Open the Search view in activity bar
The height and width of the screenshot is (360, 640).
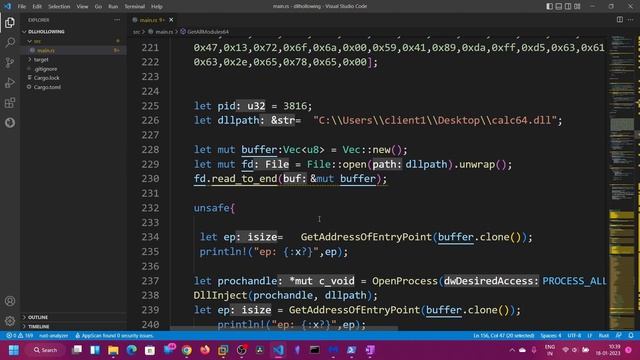pyautogui.click(x=10, y=42)
